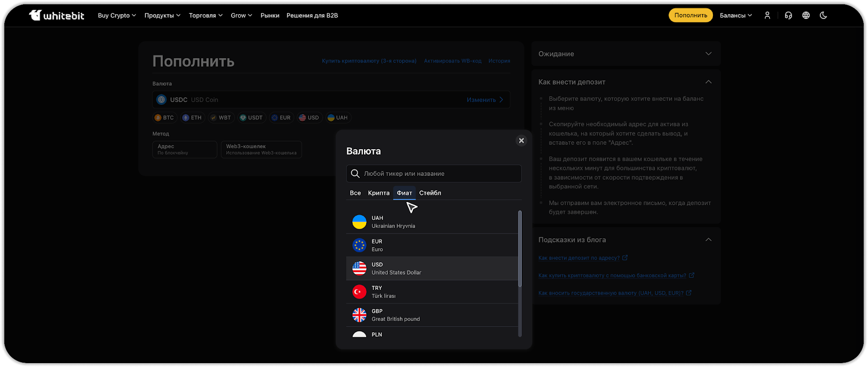Click the WhiteBIT logo in header

(x=57, y=15)
